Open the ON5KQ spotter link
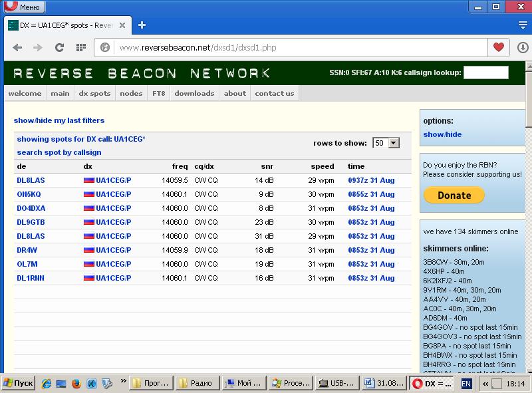This screenshot has height=393, width=532. point(29,194)
